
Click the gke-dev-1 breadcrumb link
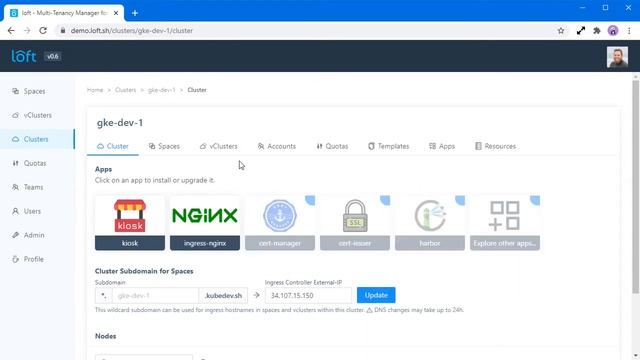coord(162,90)
